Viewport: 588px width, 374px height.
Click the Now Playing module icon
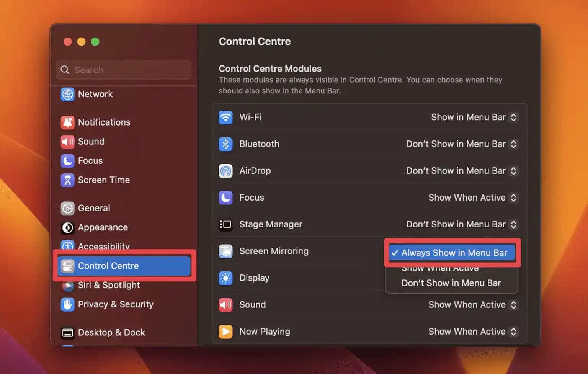[226, 332]
